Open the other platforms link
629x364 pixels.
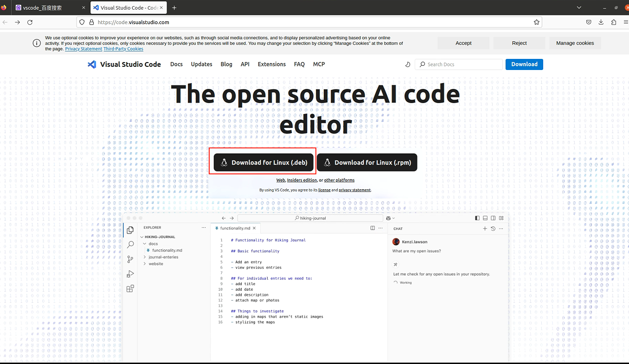click(339, 180)
